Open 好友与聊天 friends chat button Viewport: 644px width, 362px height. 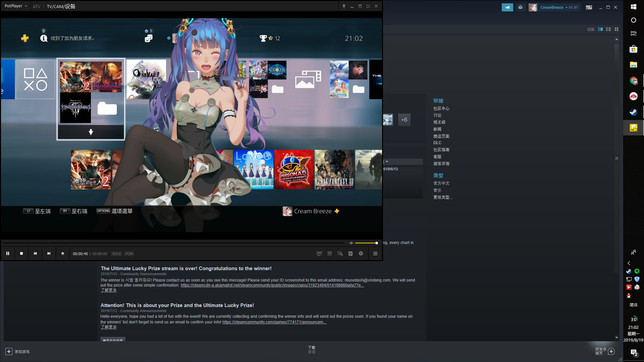point(605,351)
